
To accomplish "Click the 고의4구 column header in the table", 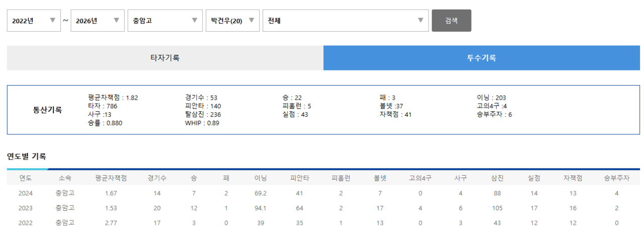I will (420, 178).
